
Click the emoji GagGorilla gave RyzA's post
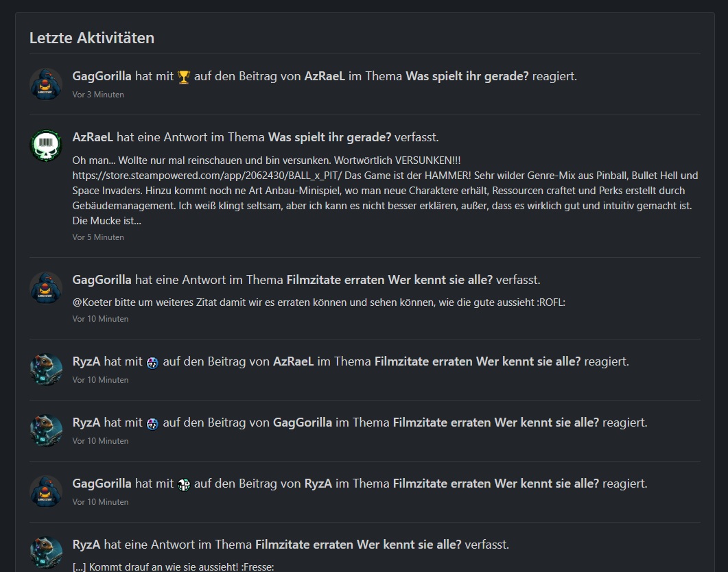point(184,484)
